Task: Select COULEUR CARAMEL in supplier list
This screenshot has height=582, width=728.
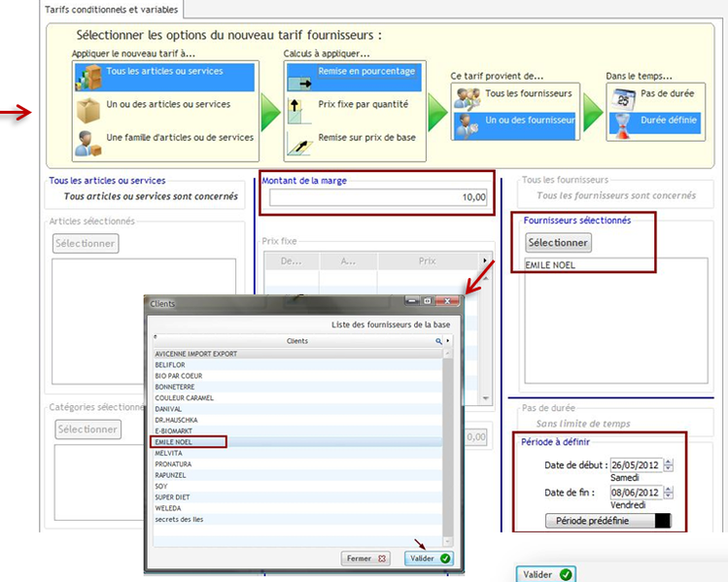Action: (297, 398)
